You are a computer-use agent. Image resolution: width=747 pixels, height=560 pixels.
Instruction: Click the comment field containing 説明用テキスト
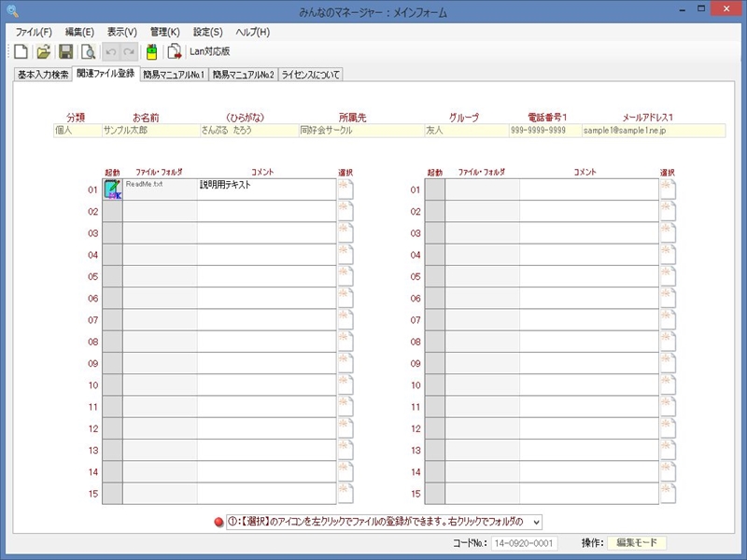click(x=266, y=189)
